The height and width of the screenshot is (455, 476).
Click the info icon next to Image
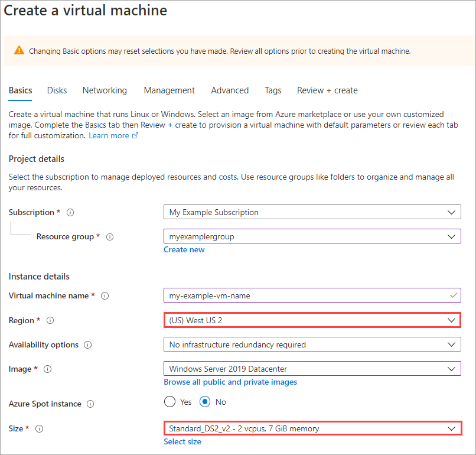point(48,369)
